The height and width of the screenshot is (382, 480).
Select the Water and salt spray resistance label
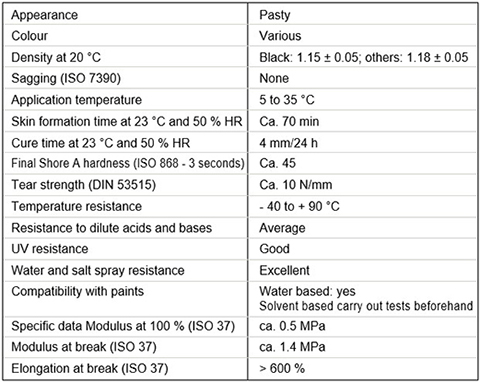point(98,270)
